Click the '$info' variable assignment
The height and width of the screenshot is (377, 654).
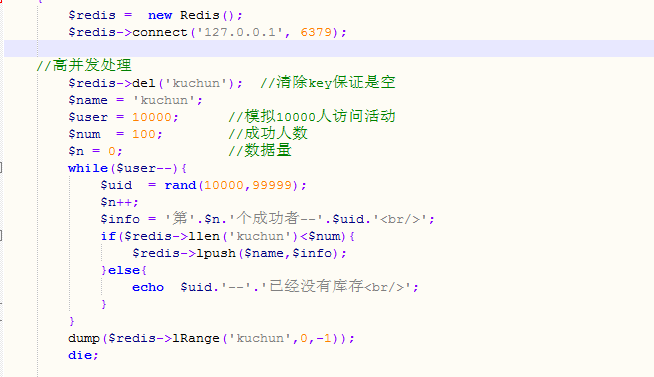120,219
